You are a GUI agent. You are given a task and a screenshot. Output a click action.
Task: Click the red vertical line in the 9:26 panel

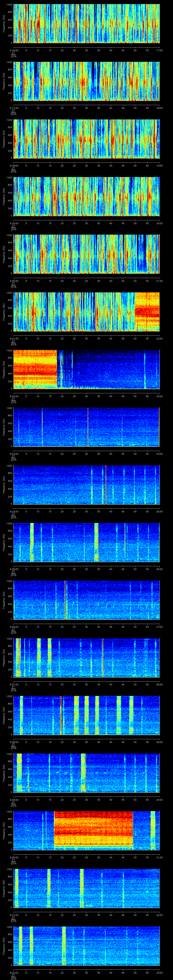(x=65, y=600)
